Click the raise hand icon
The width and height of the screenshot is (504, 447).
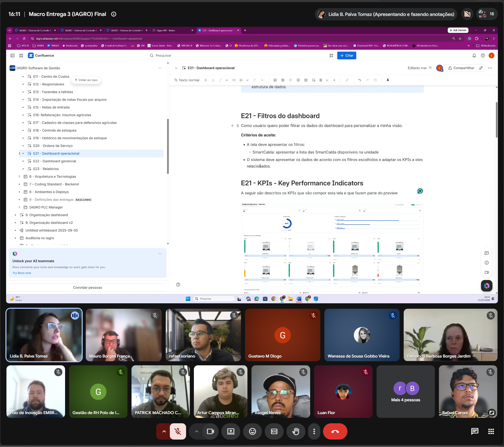coord(296,431)
